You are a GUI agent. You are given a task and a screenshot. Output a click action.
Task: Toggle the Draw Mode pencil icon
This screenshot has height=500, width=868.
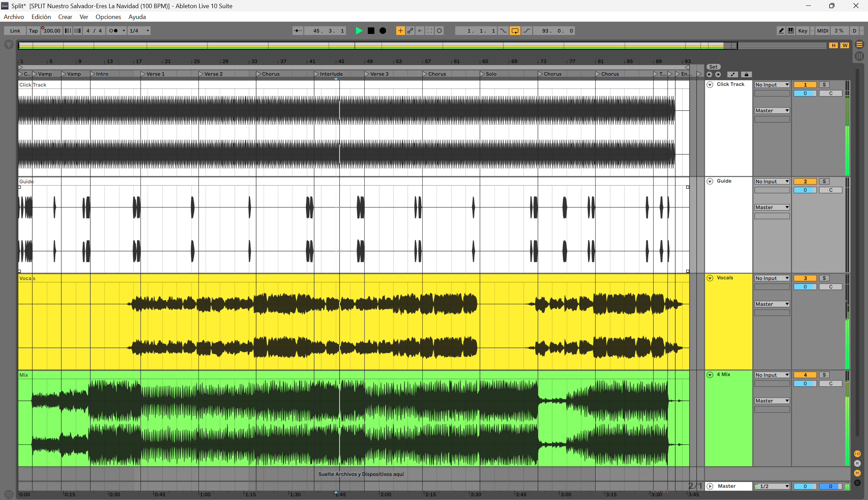781,31
